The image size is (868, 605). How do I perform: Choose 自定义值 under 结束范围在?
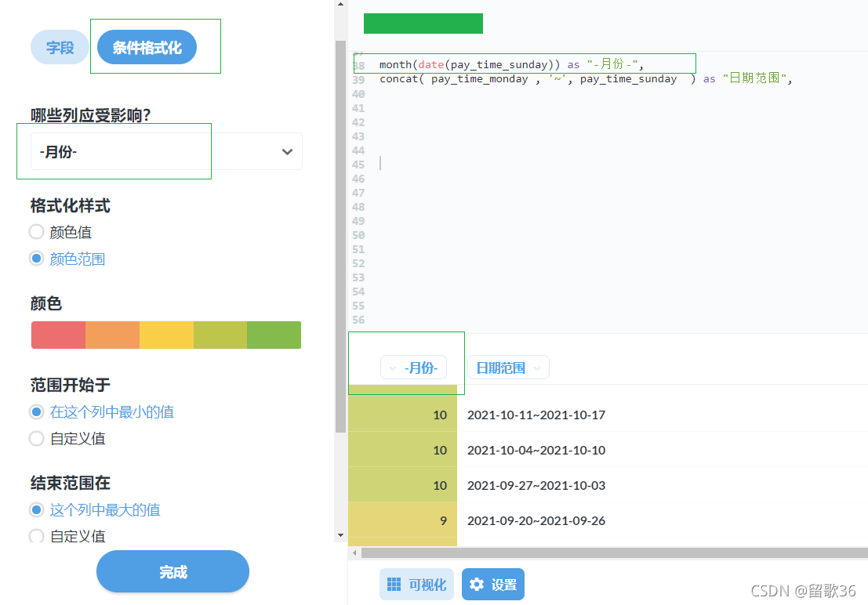point(37,536)
